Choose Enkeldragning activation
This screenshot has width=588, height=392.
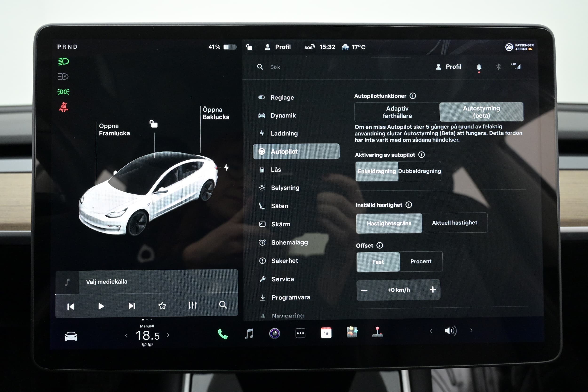tap(377, 171)
